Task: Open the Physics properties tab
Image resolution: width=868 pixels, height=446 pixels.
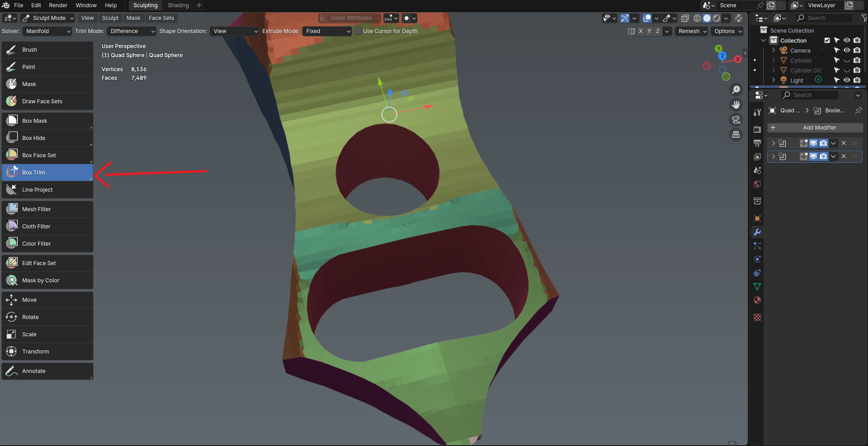Action: (757, 259)
